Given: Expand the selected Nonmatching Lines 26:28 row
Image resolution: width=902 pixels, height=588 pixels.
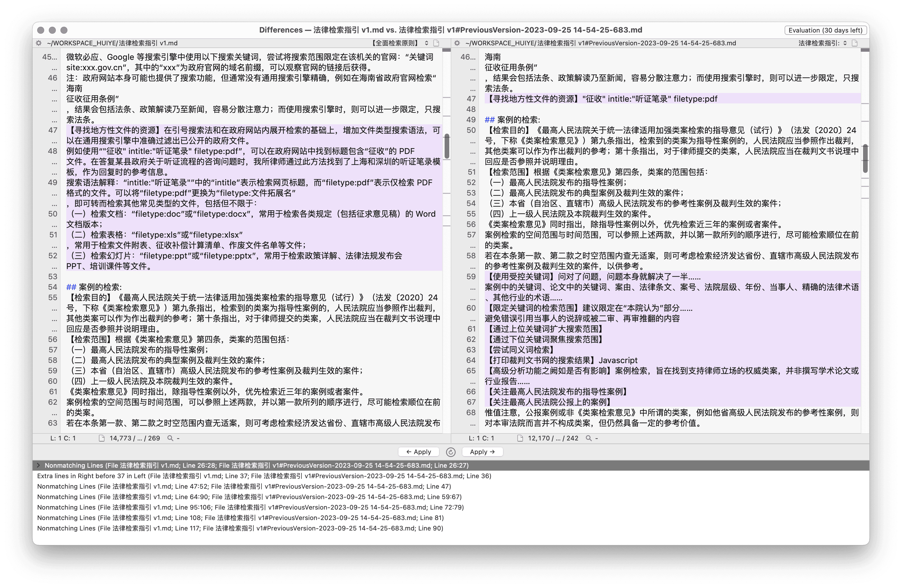Looking at the screenshot, I should pyautogui.click(x=38, y=465).
